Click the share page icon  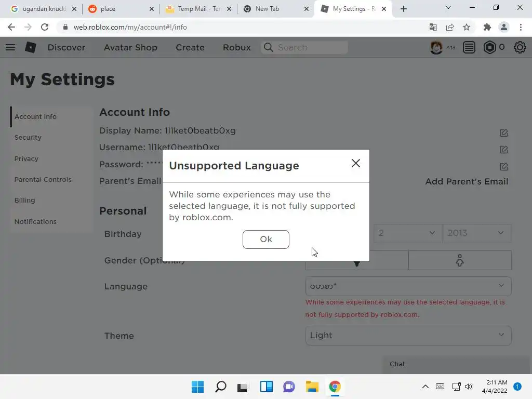pos(450,27)
